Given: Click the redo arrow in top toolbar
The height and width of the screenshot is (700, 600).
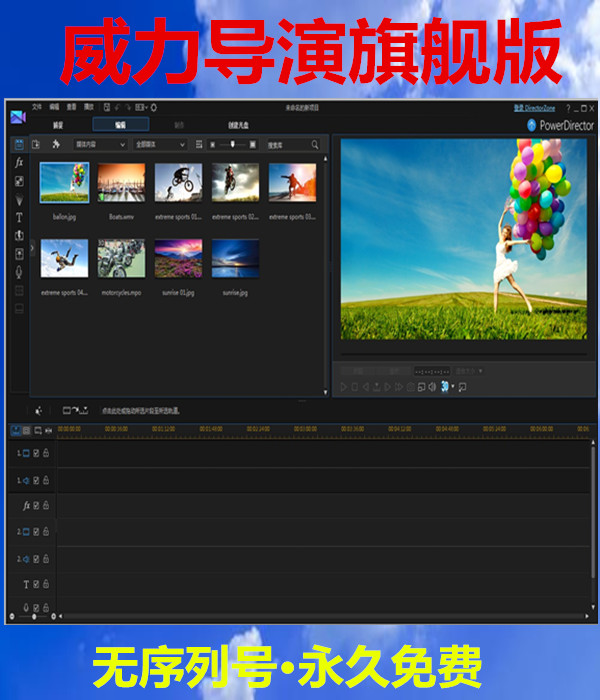Looking at the screenshot, I should 128,108.
